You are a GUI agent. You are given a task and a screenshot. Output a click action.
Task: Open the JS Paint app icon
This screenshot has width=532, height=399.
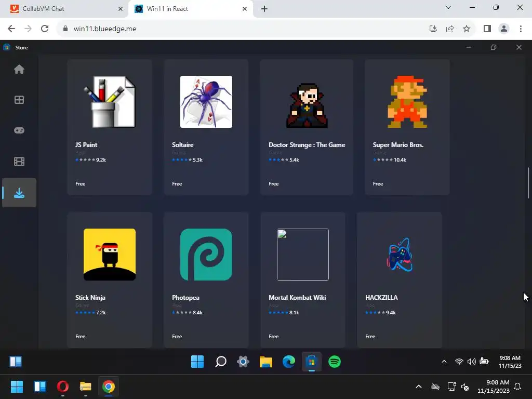pos(110,102)
